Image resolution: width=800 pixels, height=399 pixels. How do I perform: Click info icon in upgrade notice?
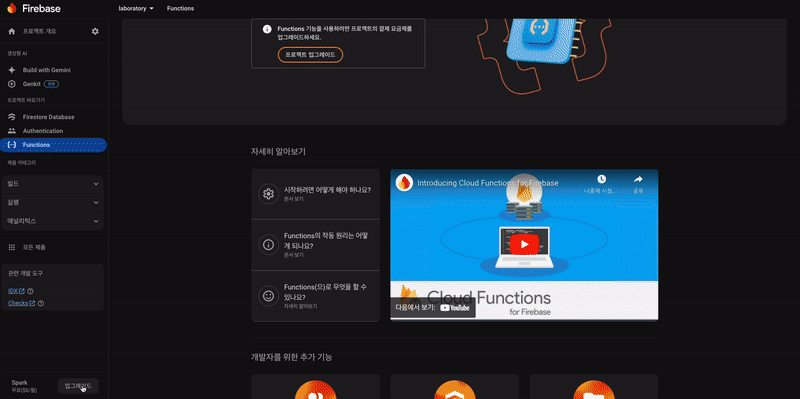coord(267,29)
